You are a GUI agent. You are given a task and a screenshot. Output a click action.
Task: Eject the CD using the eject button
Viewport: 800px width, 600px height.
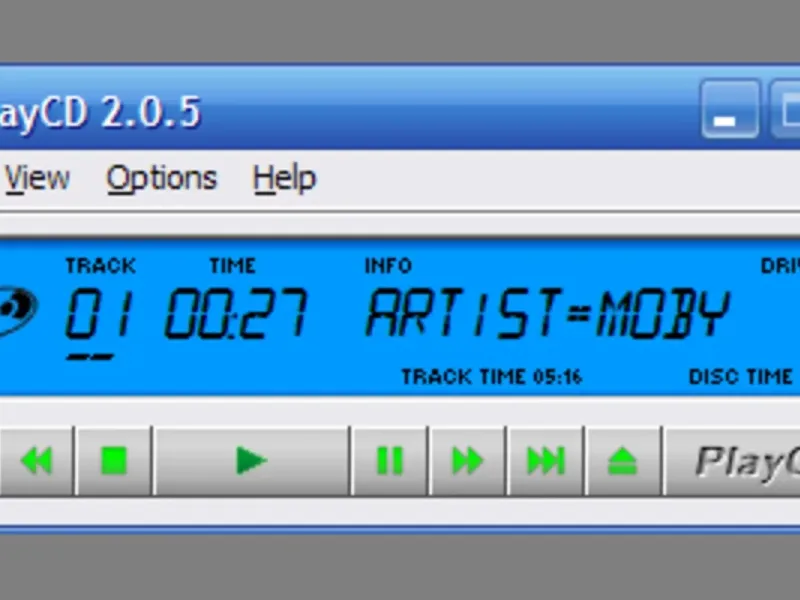623,461
